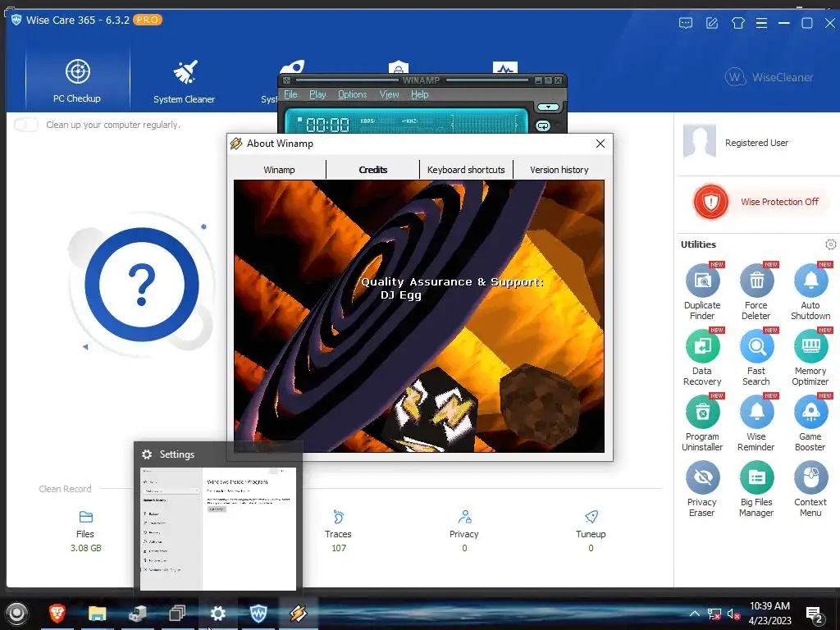
Task: Start the Program Uninstaller utility
Action: pyautogui.click(x=702, y=423)
